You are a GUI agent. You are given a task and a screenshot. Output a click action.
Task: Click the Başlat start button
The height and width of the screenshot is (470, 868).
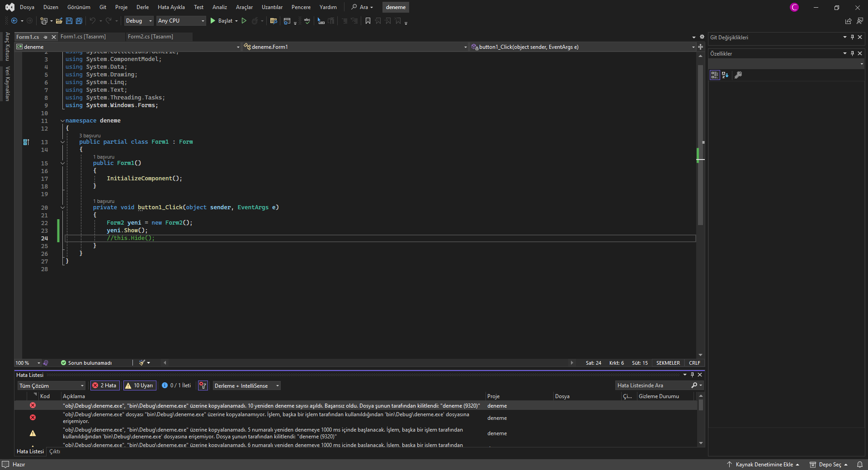(x=222, y=21)
